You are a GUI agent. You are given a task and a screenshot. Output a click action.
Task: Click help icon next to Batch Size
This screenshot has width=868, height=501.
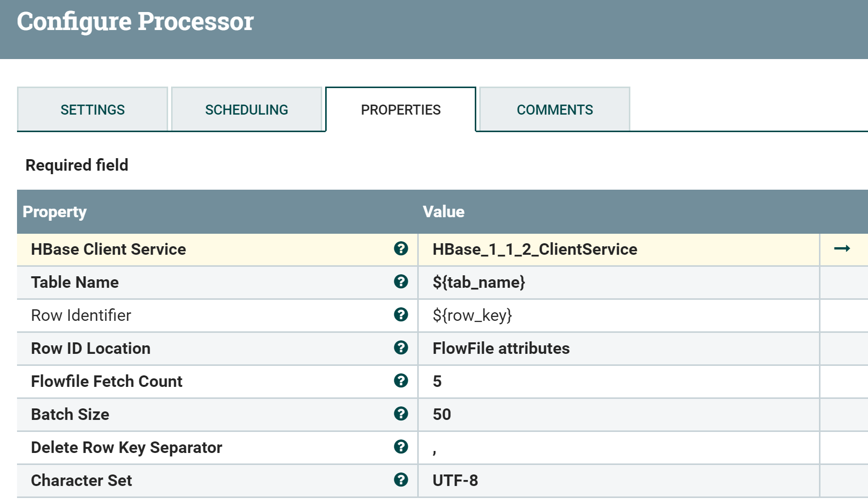click(x=401, y=414)
